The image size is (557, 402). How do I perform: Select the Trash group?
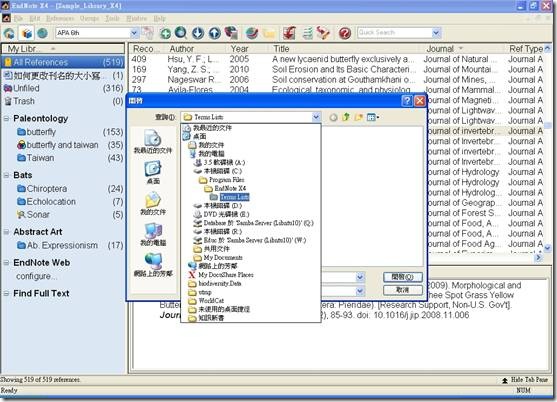click(x=63, y=102)
